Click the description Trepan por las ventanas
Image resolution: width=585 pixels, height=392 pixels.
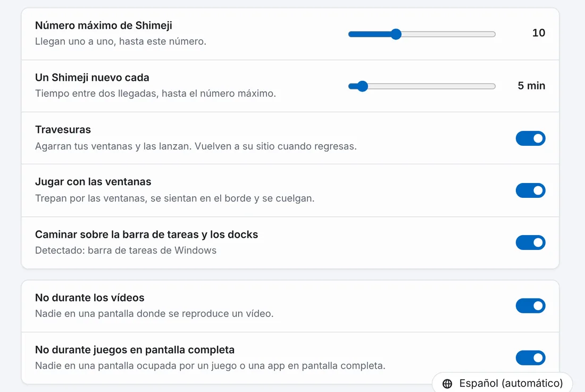coord(174,198)
